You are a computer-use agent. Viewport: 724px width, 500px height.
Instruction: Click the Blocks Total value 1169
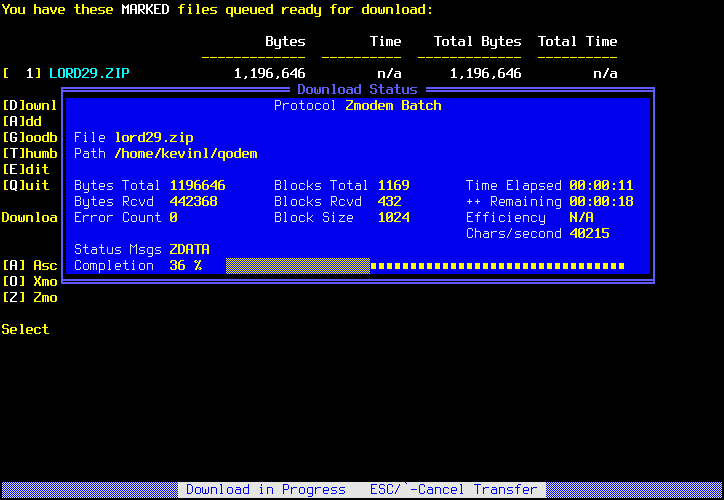click(393, 186)
